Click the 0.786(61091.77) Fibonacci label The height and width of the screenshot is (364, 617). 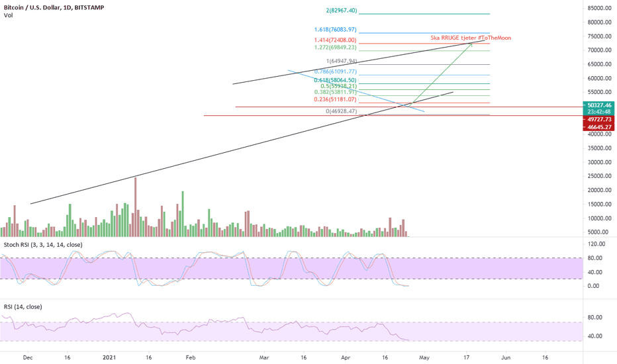click(335, 71)
